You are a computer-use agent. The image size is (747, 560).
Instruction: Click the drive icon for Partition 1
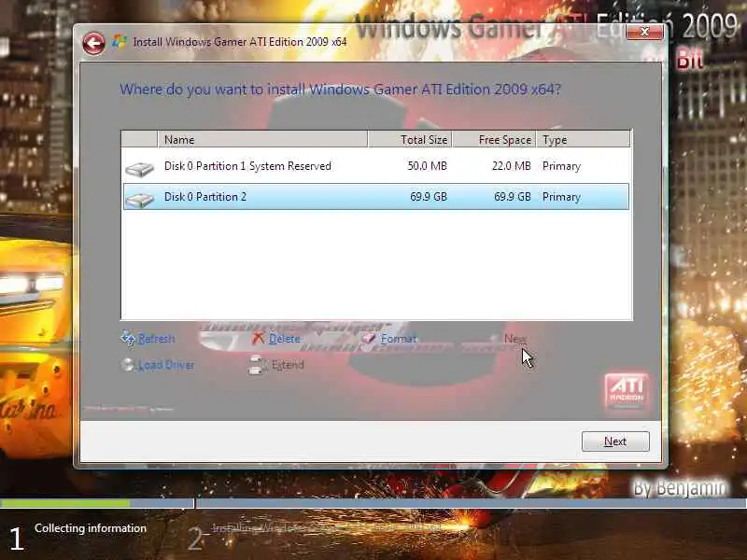139,169
